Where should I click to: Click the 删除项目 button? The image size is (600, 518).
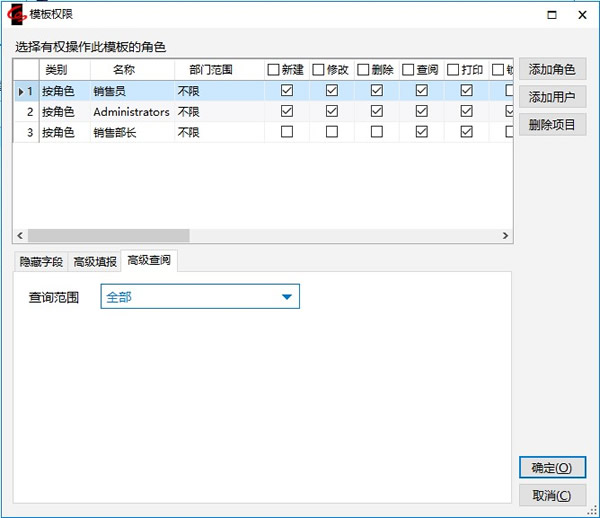pyautogui.click(x=552, y=124)
